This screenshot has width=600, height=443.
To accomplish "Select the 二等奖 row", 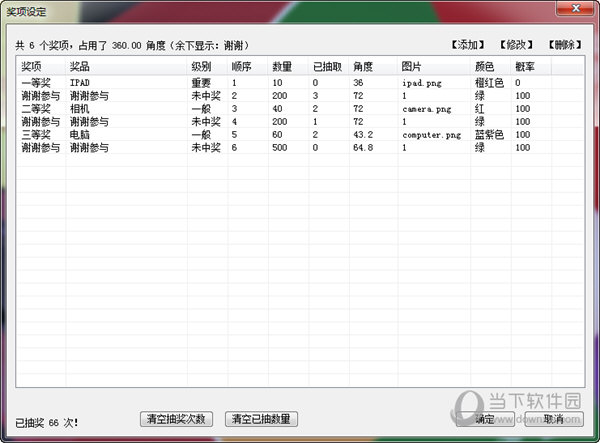I will 300,109.
